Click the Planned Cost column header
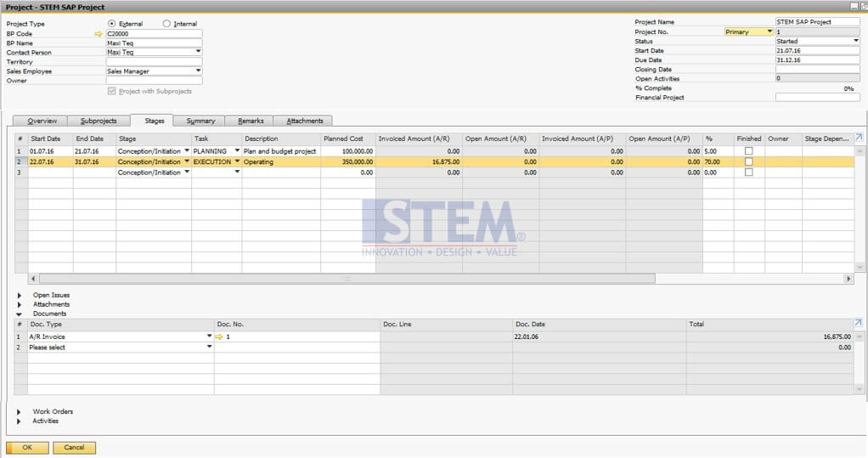The height and width of the screenshot is (458, 868). (347, 139)
